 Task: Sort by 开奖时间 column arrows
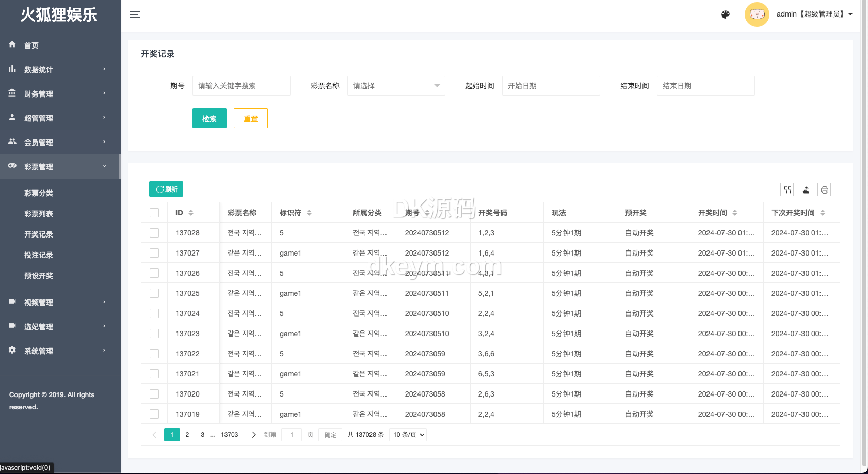[735, 213]
